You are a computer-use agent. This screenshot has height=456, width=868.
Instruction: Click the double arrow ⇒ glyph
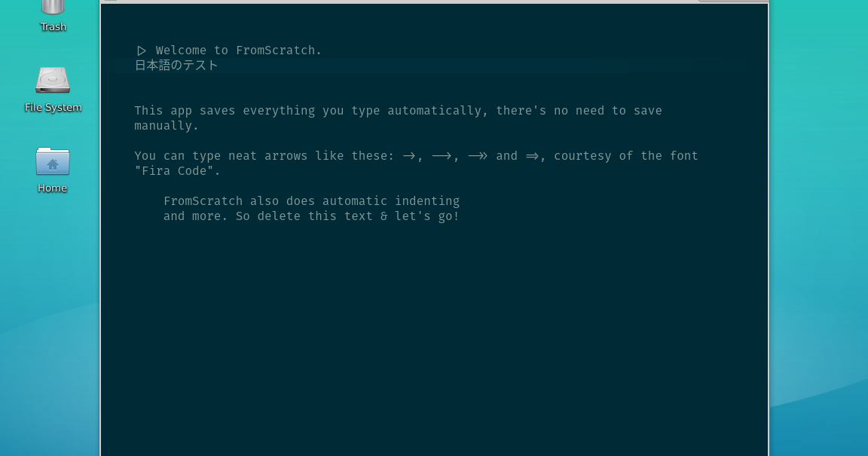pos(532,155)
